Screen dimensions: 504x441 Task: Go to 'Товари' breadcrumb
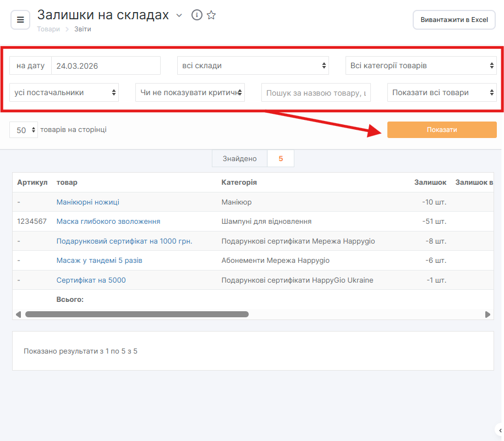point(48,29)
